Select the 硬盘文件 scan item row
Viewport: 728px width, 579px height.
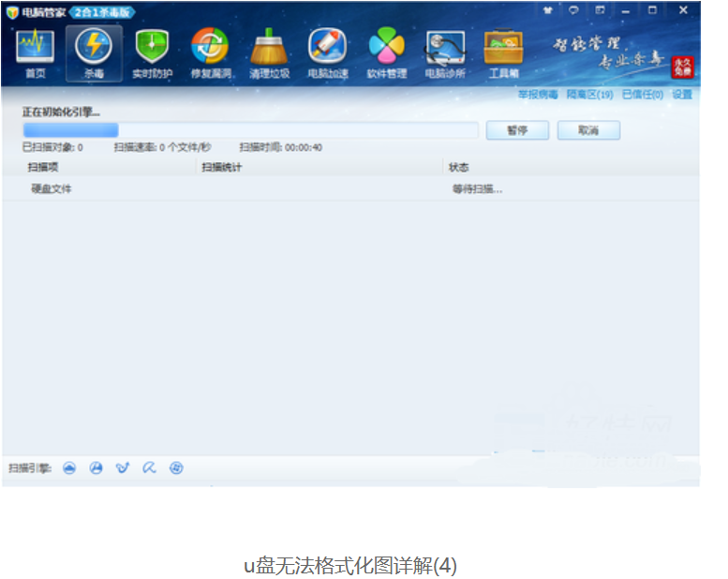[52, 189]
